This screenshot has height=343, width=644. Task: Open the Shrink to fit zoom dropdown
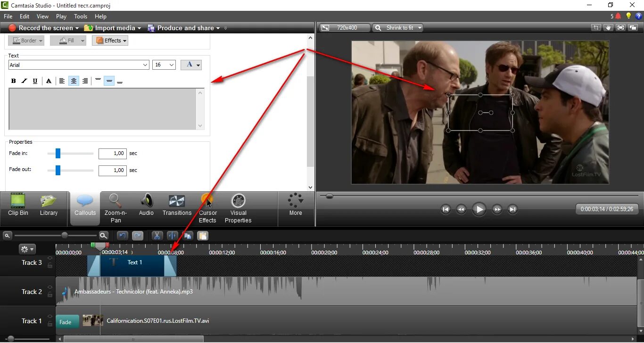pos(397,28)
